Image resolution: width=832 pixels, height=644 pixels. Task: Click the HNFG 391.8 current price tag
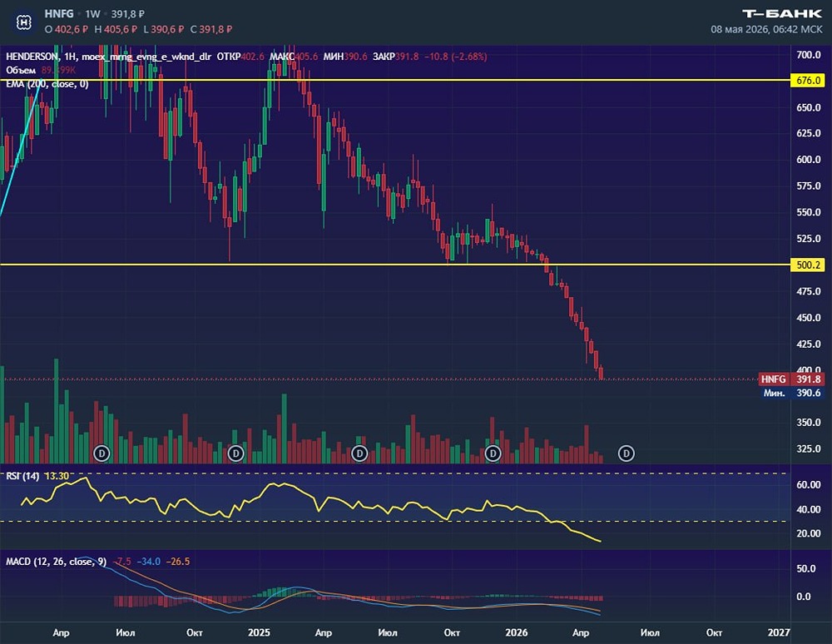(791, 379)
